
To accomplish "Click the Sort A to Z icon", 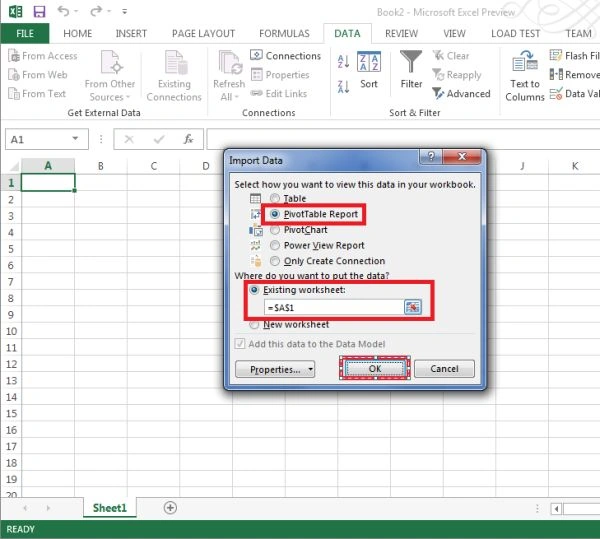I will coord(343,62).
